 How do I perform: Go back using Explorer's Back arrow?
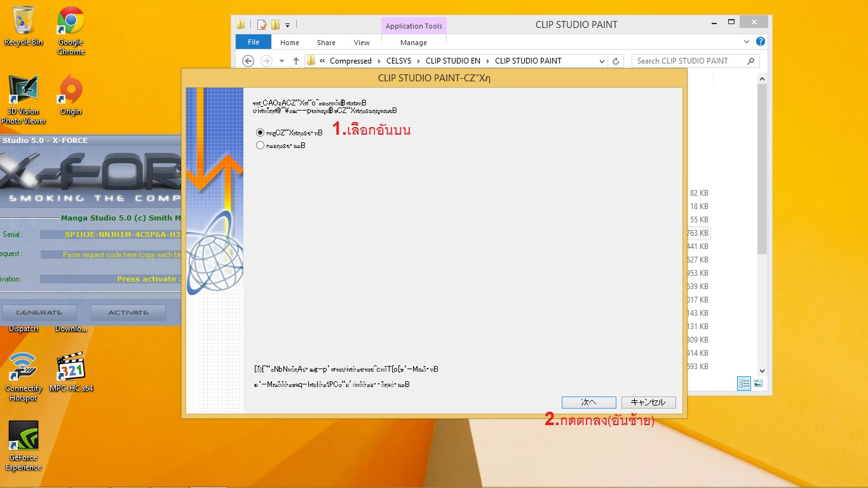tap(248, 61)
